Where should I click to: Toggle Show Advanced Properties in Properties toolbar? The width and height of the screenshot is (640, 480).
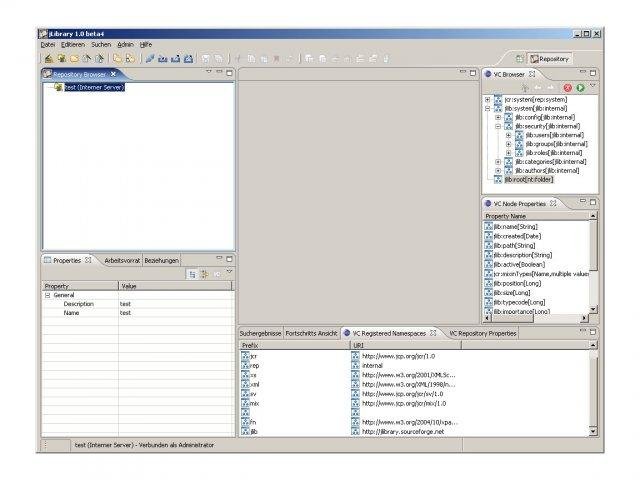pos(204,274)
